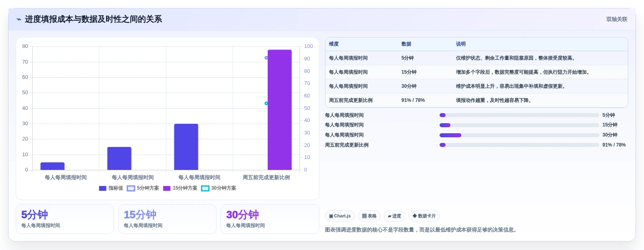Click the 维度 table column header
Viewport: 644px width, 250px height.
click(334, 44)
